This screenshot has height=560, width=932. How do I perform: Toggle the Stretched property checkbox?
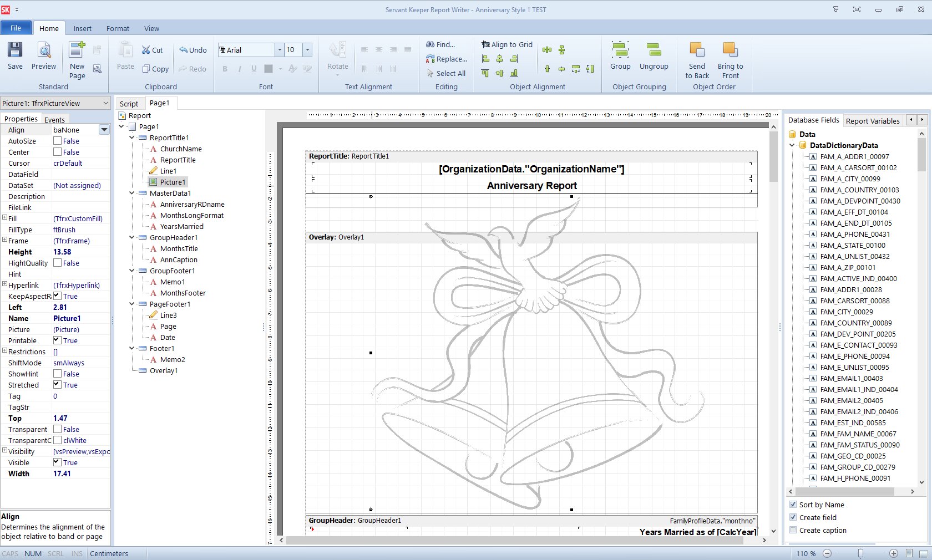(57, 385)
